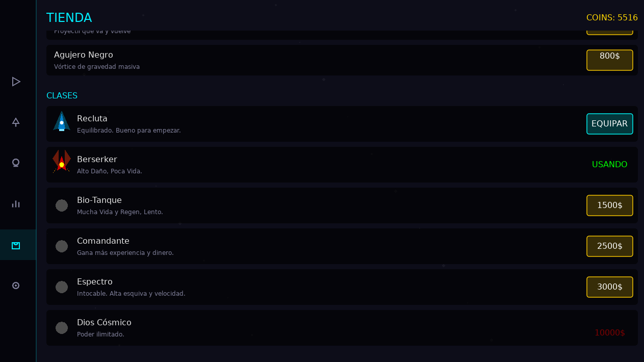The width and height of the screenshot is (644, 362).
Task: Click the blue Recluta ship icon
Action: click(62, 122)
